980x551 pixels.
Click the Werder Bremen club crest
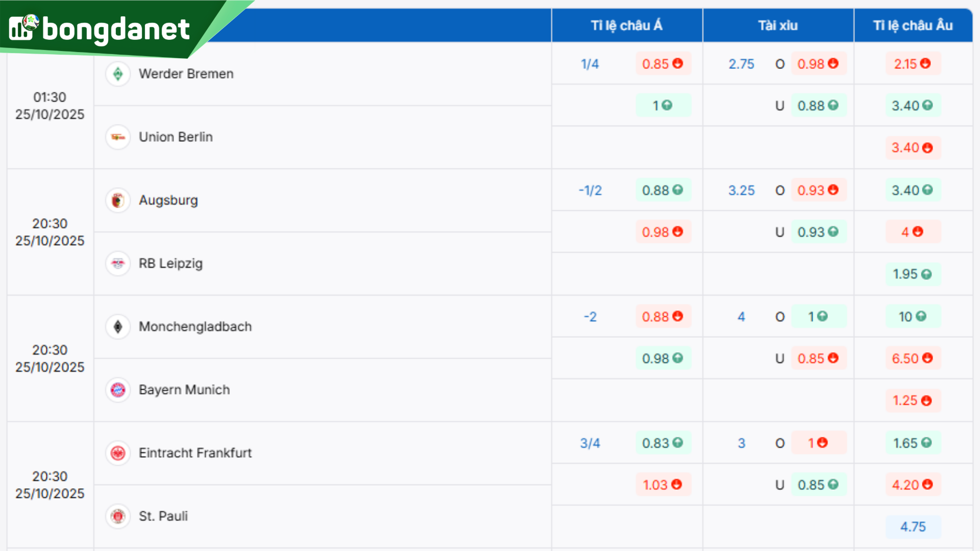pyautogui.click(x=118, y=74)
